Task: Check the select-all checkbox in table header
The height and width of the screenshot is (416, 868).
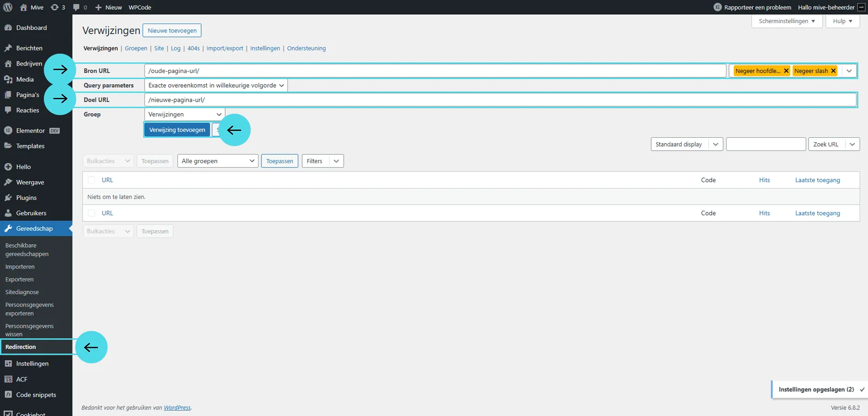Action: pos(91,180)
